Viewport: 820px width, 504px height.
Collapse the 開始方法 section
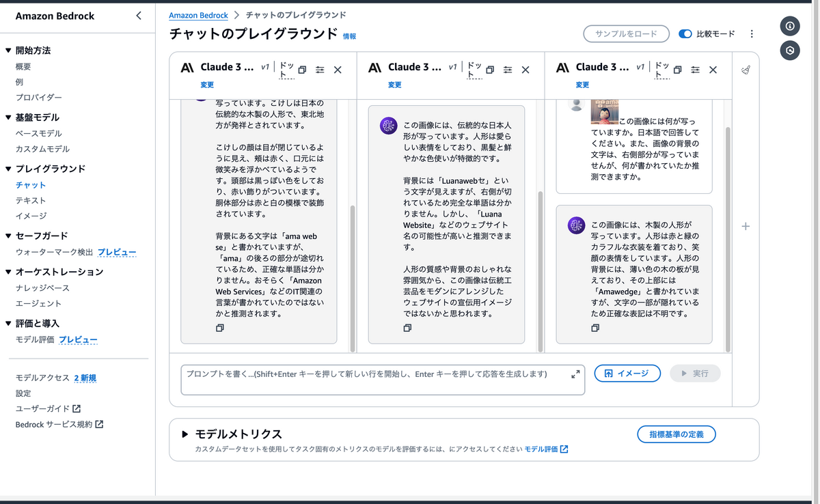click(8, 51)
